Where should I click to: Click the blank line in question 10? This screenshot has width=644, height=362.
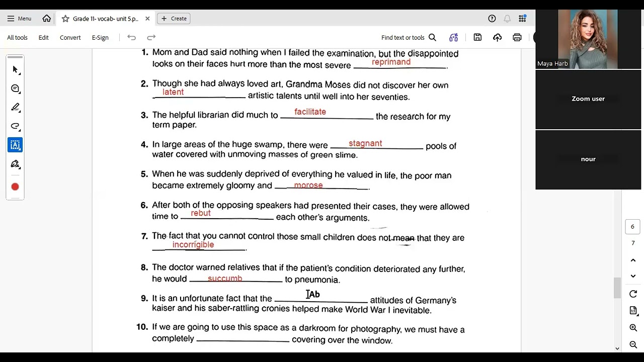click(x=243, y=341)
